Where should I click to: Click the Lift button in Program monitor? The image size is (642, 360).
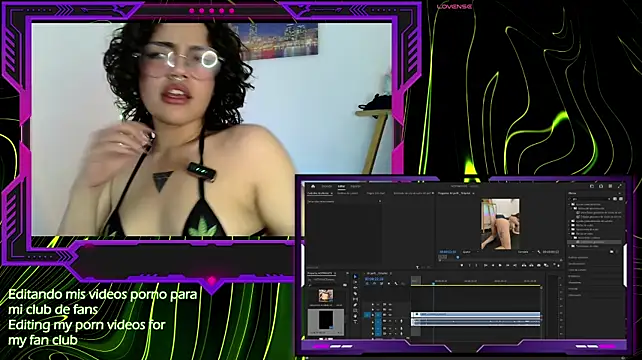pyautogui.click(x=524, y=265)
